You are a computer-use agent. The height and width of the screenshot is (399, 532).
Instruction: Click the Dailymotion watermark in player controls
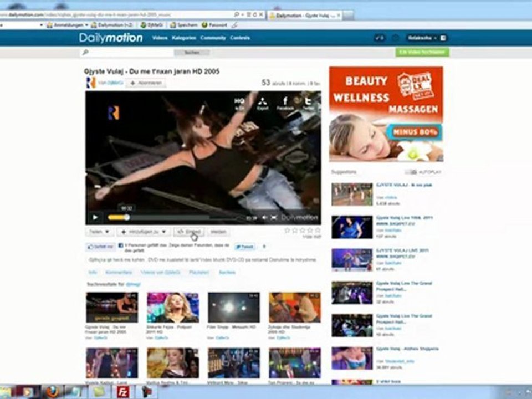(x=300, y=217)
